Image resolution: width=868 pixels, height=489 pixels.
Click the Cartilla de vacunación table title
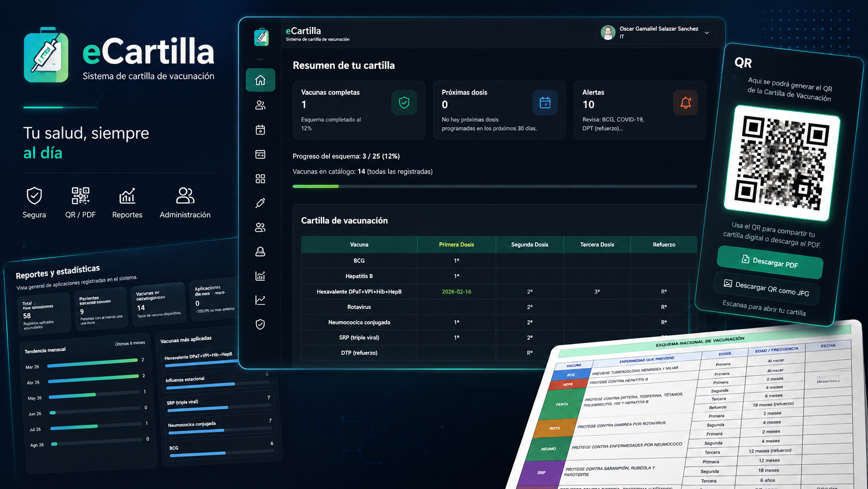(344, 220)
